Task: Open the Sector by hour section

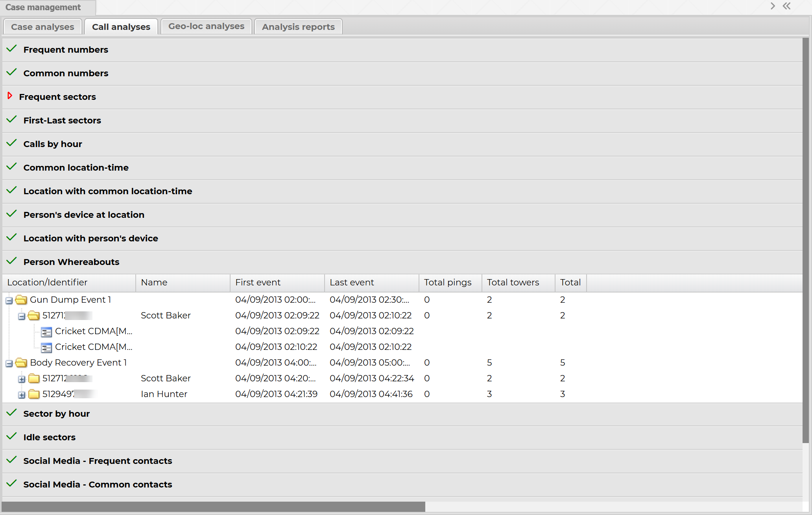Action: point(57,414)
